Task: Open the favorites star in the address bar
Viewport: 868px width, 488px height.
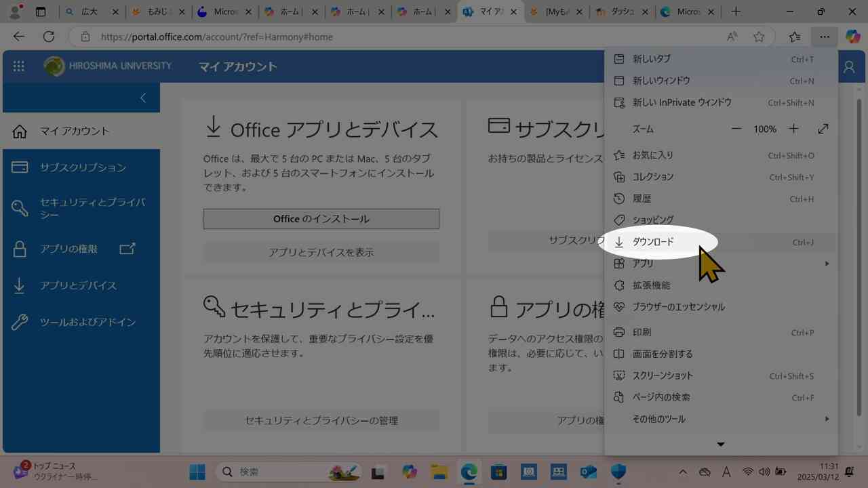Action: tap(759, 37)
